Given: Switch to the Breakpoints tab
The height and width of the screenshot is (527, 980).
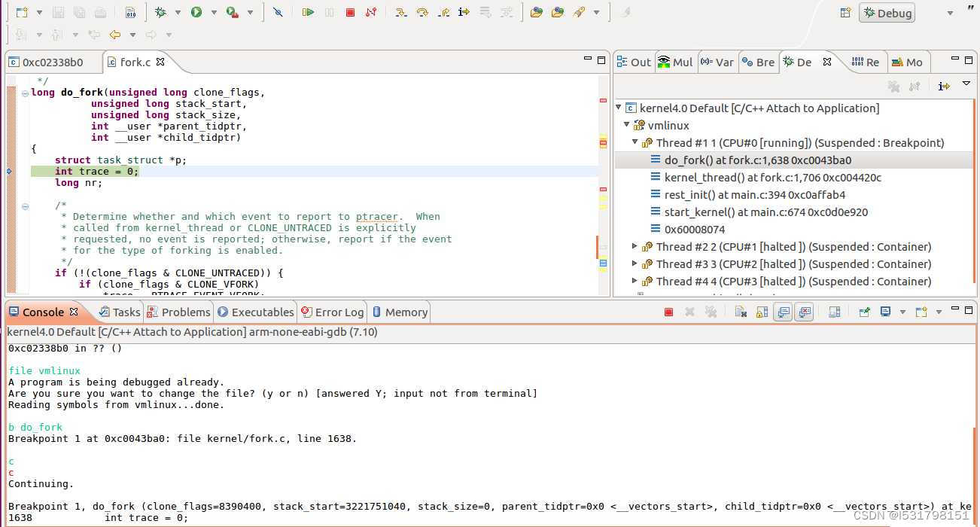Looking at the screenshot, I should 758,62.
